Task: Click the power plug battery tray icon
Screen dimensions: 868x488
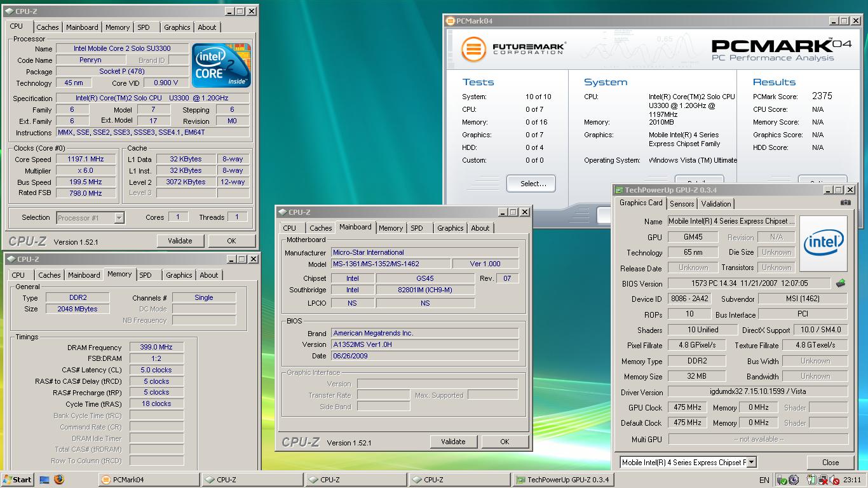Action: click(812, 480)
